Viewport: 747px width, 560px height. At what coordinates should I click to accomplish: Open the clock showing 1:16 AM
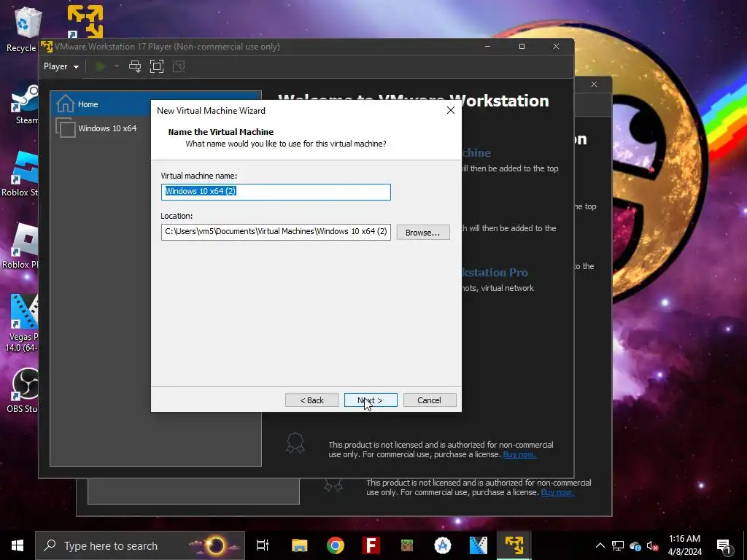(684, 545)
